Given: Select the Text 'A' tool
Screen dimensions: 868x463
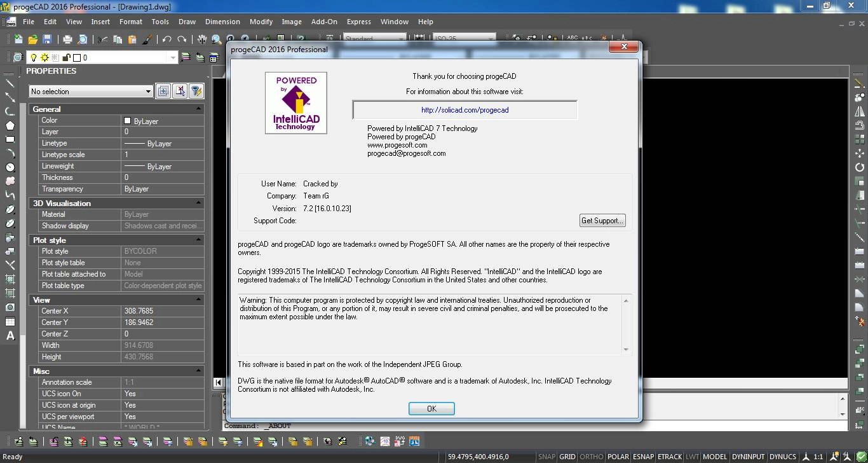Looking at the screenshot, I should [10, 336].
